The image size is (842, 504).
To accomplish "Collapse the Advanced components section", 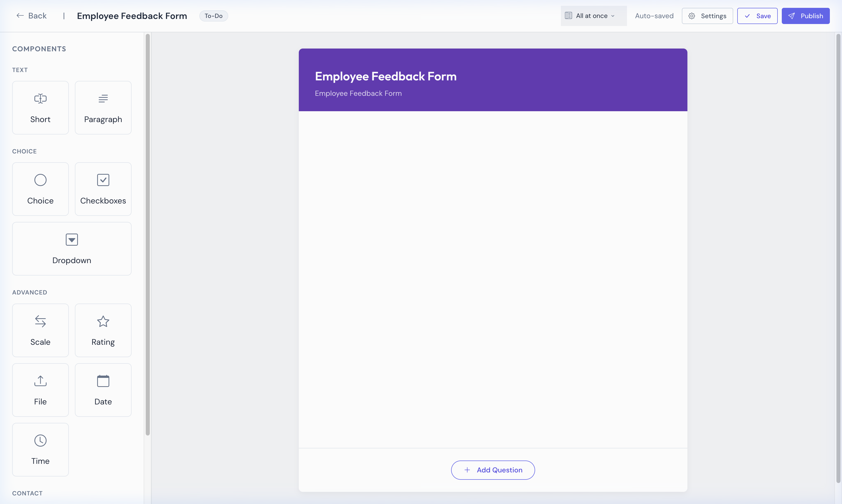I will pyautogui.click(x=30, y=292).
